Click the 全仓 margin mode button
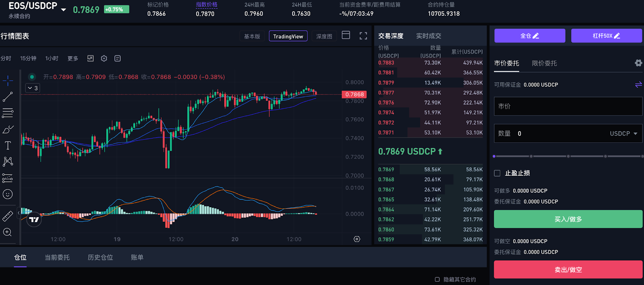This screenshot has height=285, width=644. 530,35
